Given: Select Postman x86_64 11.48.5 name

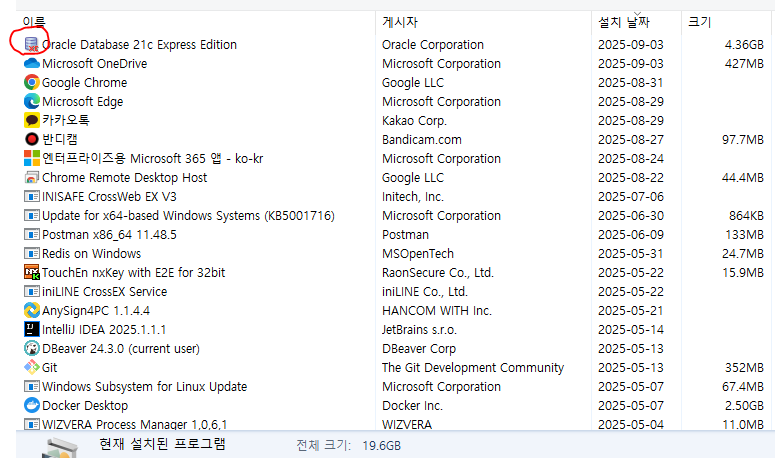Looking at the screenshot, I should [109, 235].
